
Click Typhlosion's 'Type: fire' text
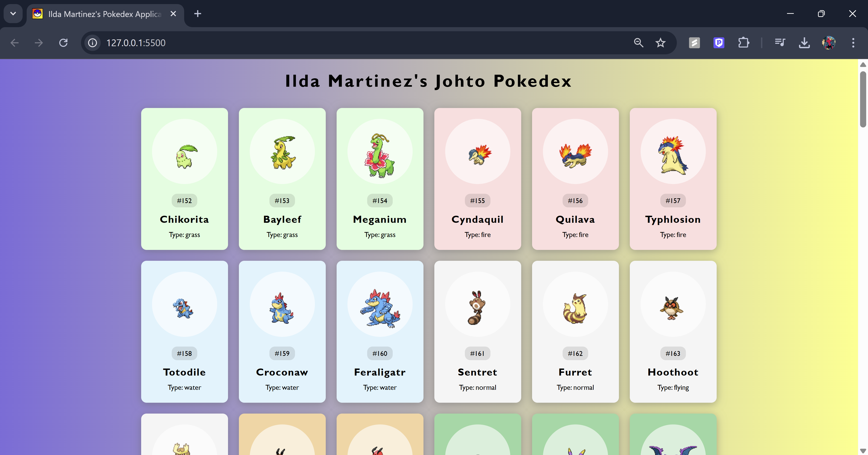673,235
